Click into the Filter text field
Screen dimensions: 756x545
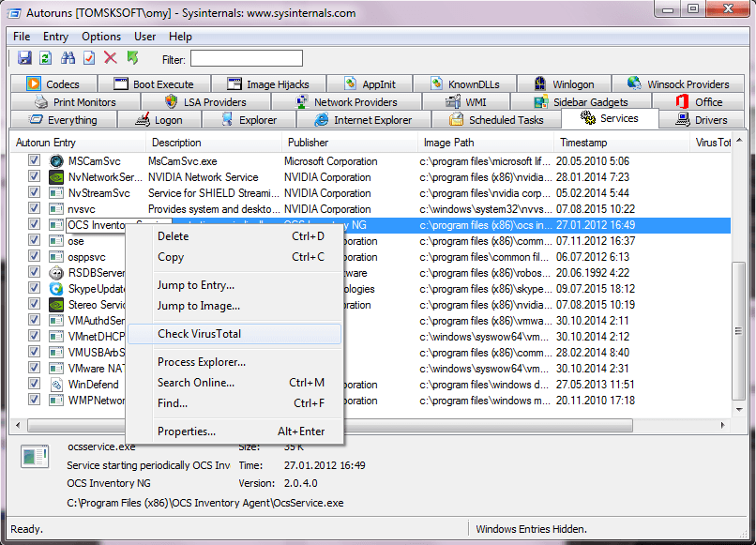[x=247, y=58]
